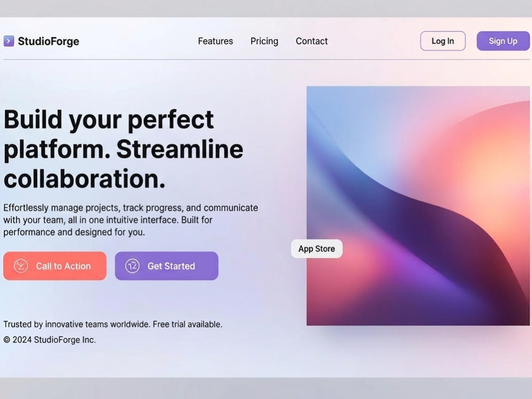Screen dimensions: 532x399
Task: Click the gradient hero artwork image
Action: tap(418, 206)
